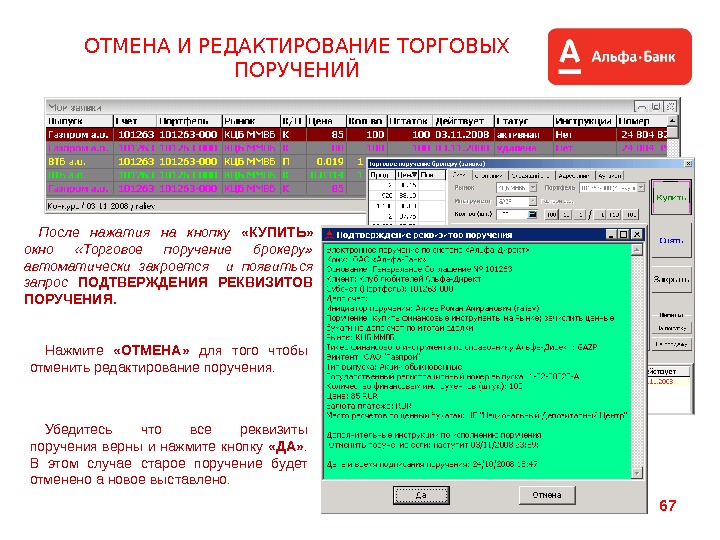
Task: Sort the quote table by its Цена header in the order window
Action: [407, 175]
